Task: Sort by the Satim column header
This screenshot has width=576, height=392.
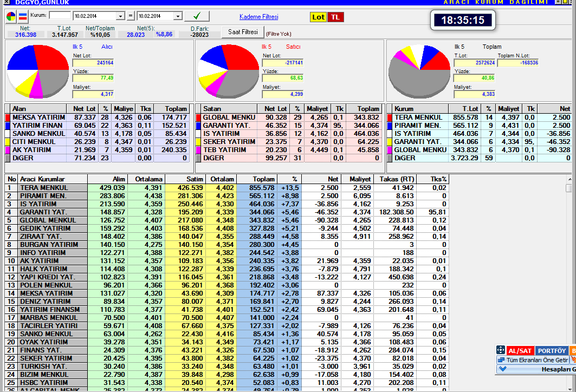Action: point(185,179)
